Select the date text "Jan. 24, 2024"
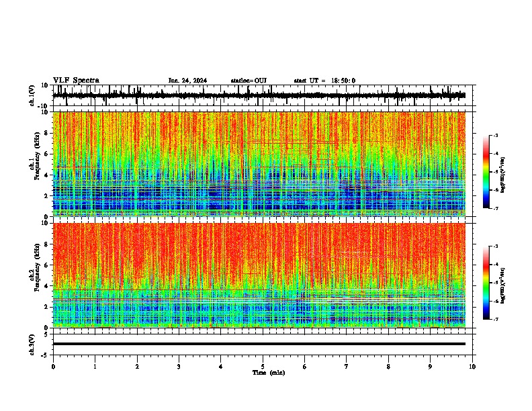532x411 pixels. (187, 81)
